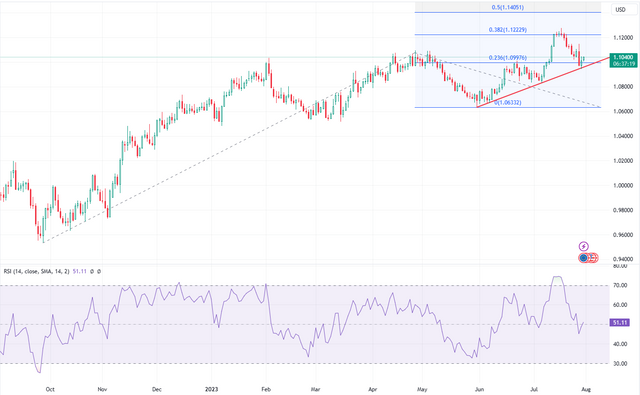Click the 1.08000 price axis label
The image size is (640, 395).
click(623, 87)
